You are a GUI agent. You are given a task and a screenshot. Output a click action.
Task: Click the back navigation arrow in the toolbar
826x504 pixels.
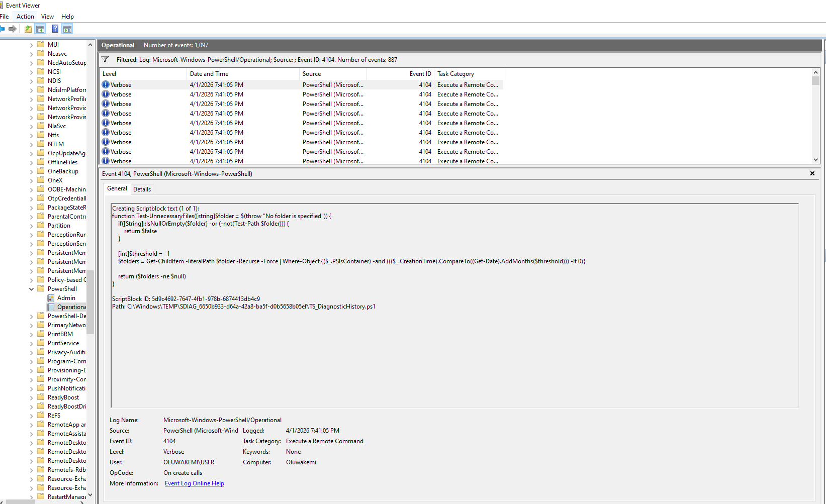tap(4, 29)
